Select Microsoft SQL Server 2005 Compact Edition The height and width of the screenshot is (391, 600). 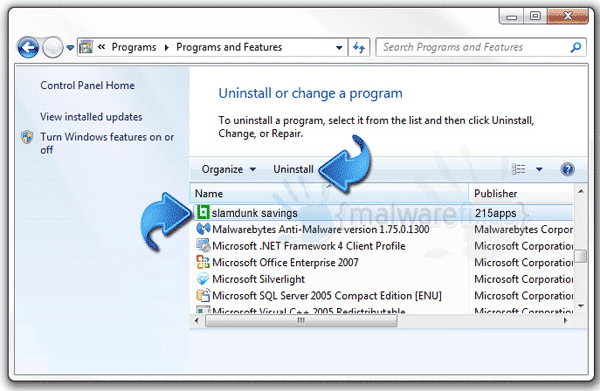(x=327, y=296)
